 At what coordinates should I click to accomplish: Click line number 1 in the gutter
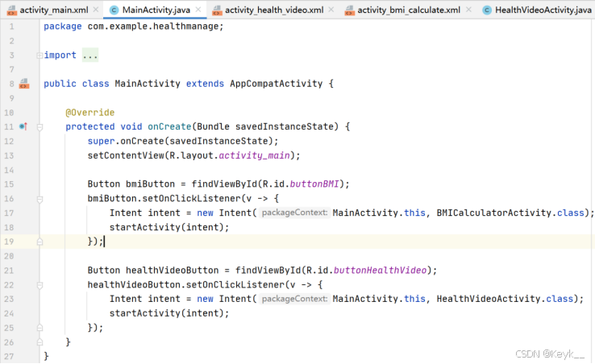click(x=11, y=27)
